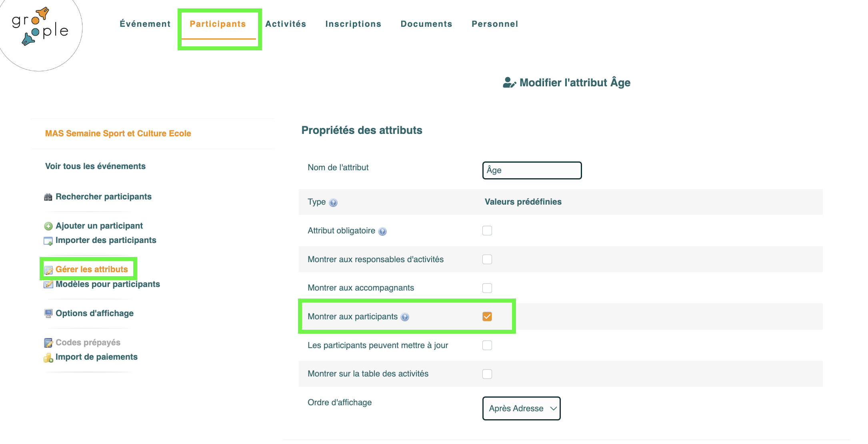Click the Nom de l'attribut text field
Viewport: 868px width, 444px height.
pyautogui.click(x=532, y=170)
